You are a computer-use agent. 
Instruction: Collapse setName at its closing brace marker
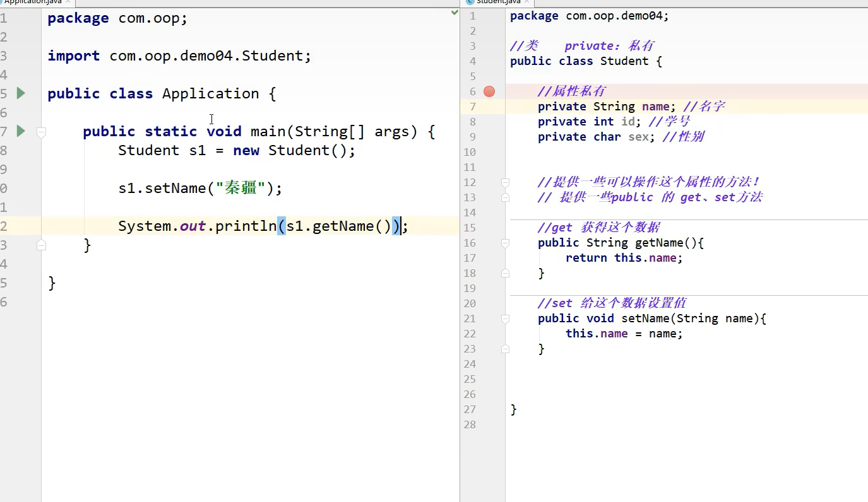(x=505, y=349)
